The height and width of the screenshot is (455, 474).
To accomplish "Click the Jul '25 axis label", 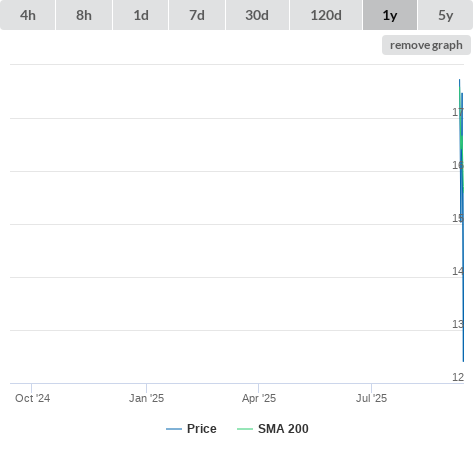I will pos(371,398).
